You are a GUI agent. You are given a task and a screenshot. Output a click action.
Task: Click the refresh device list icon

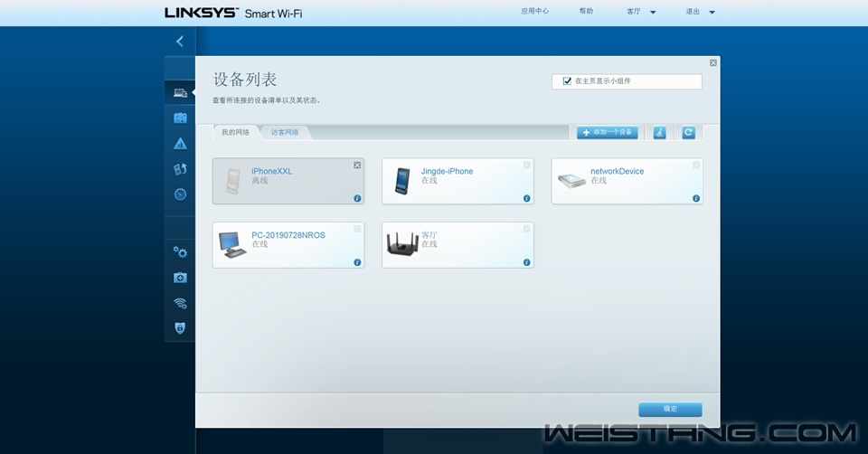688,133
